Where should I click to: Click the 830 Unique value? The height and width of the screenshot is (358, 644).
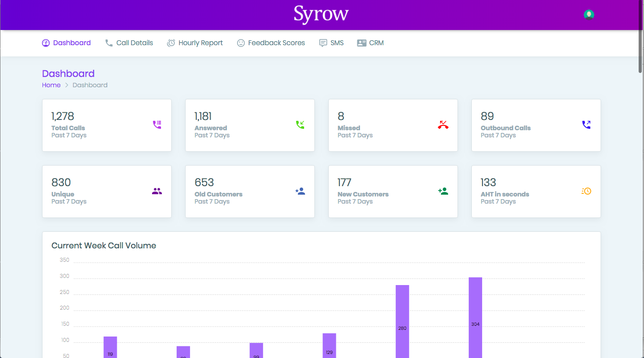click(x=61, y=183)
